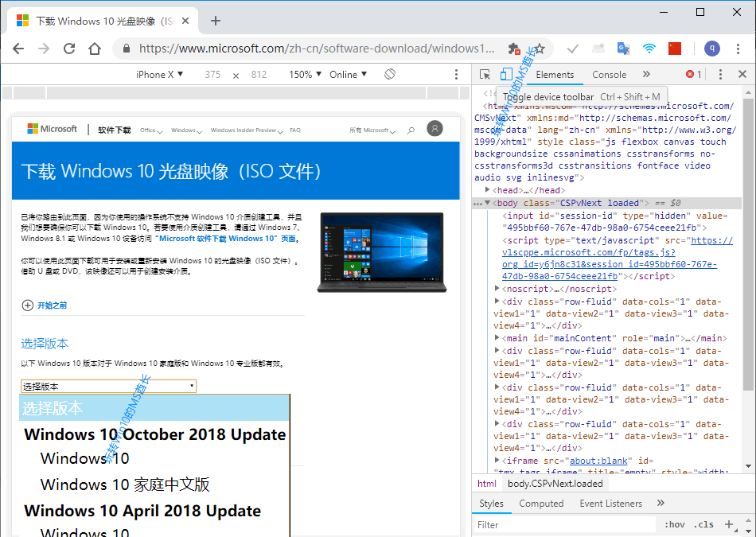Open the checkmark extension icon
This screenshot has height=537, width=756.
tap(573, 49)
